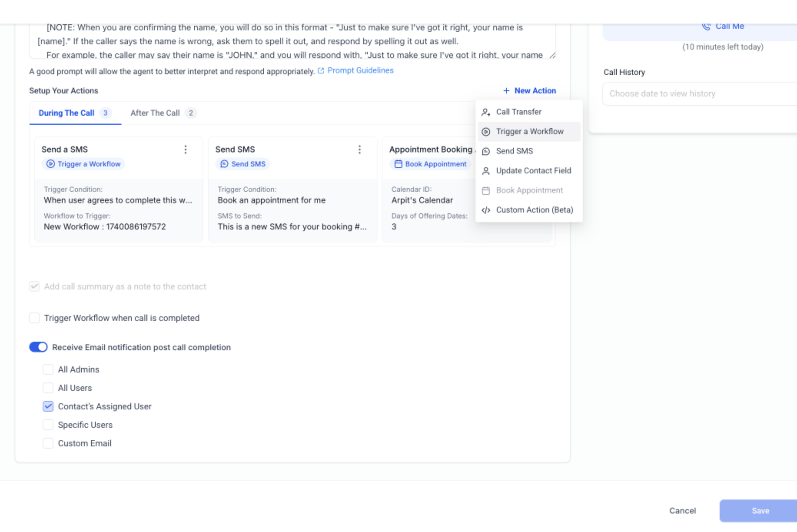797x532 pixels.
Task: Open the three-dot menu on Send SMS card
Action: (x=360, y=150)
